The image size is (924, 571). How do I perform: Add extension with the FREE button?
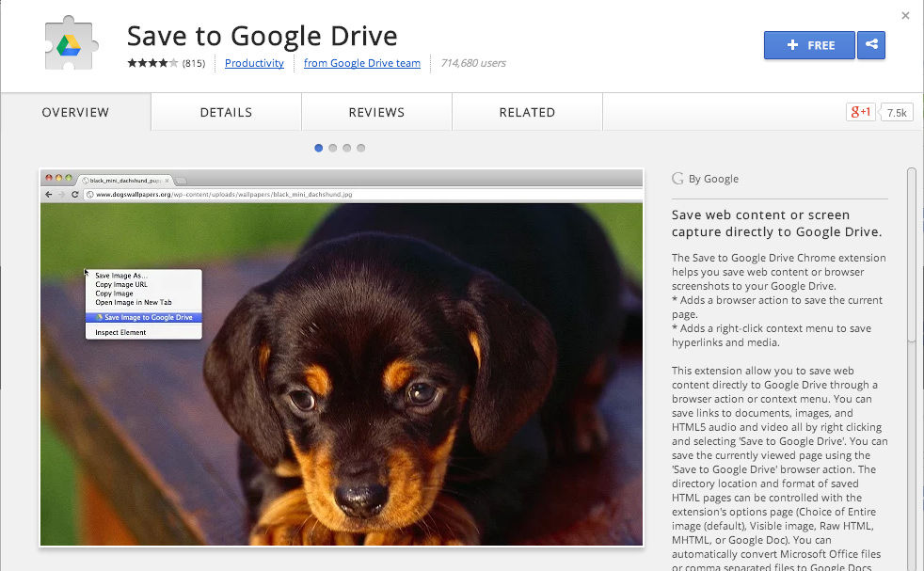pos(810,45)
